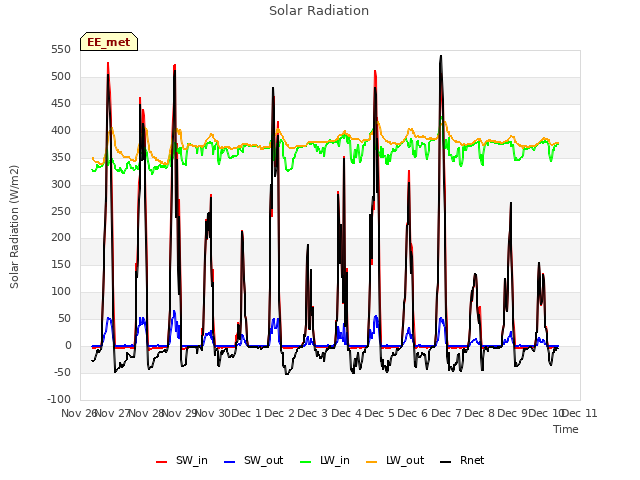Click the 400 y-axis tick label
The width and height of the screenshot is (640, 480).
coord(61,130)
